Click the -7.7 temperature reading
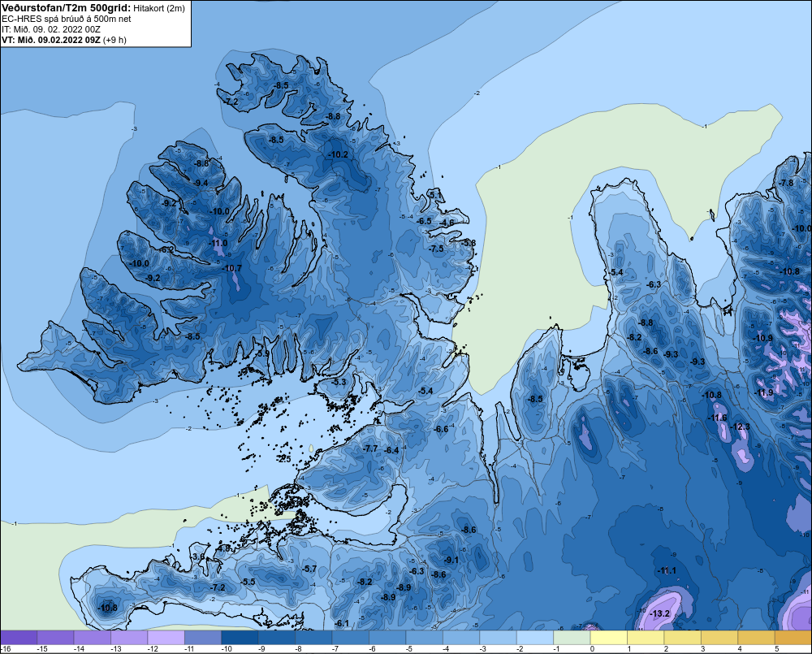Screen dimensions: 812x654 [371, 448]
